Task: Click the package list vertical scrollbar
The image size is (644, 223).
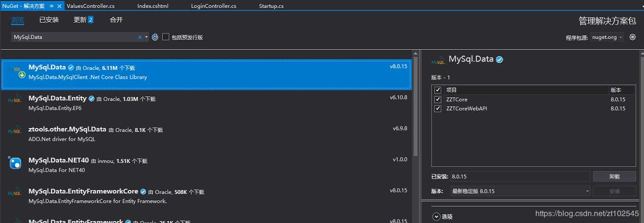Action: tap(415, 106)
